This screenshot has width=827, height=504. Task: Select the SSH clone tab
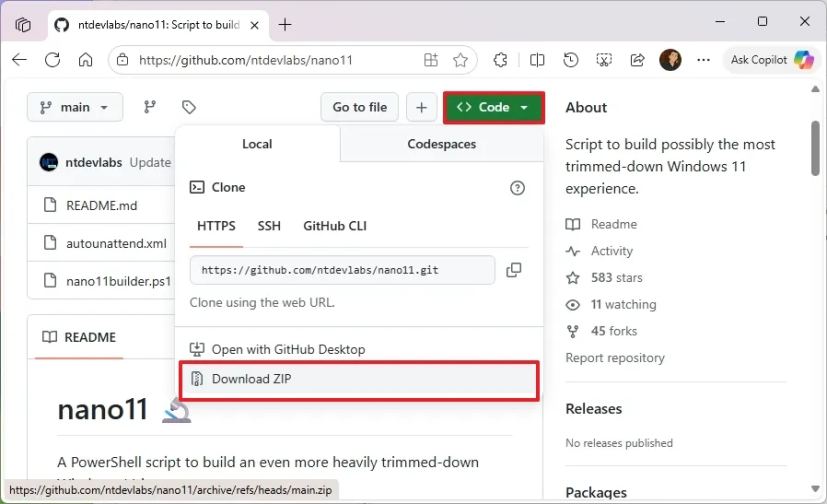269,226
